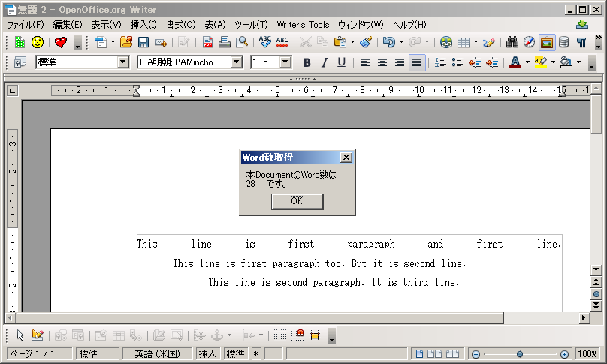
Task: Open the ヘルプ(H) menu
Action: [x=409, y=25]
